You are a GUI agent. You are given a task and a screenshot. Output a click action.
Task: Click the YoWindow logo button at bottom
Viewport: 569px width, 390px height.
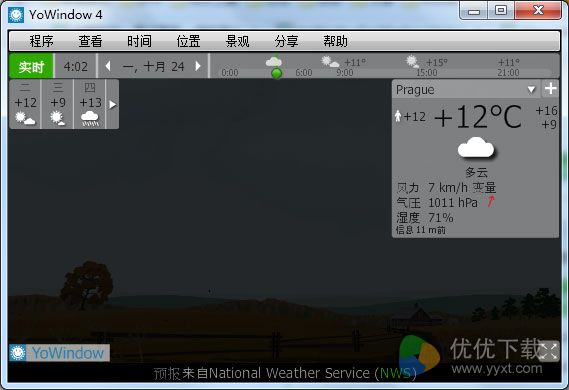point(59,353)
